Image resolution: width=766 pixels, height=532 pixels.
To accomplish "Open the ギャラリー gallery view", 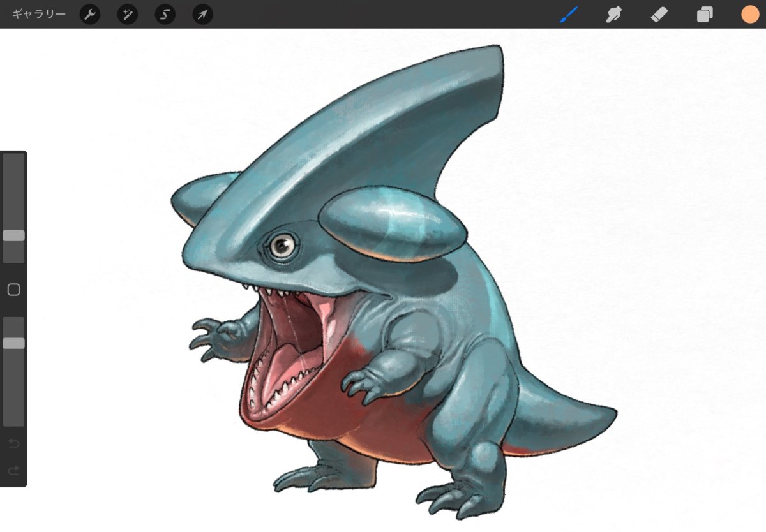I will (x=38, y=14).
